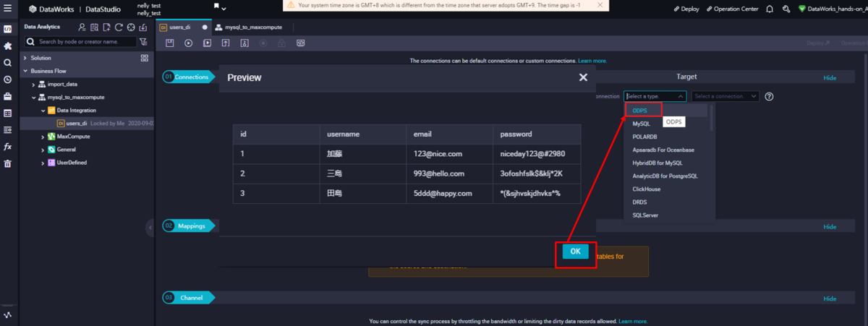
Task: Expand the MaxCompute folder
Action: [x=43, y=136]
